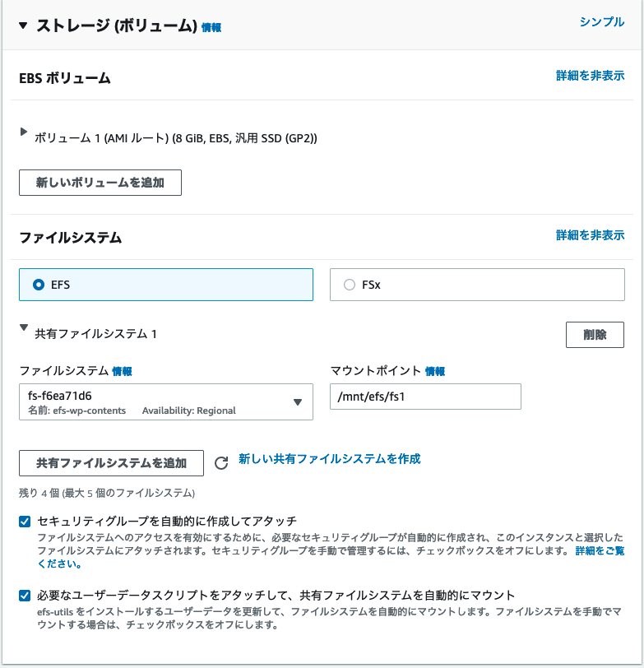Open 情報 link beside ストレージ heading
The height and width of the screenshot is (668, 644).
[211, 28]
